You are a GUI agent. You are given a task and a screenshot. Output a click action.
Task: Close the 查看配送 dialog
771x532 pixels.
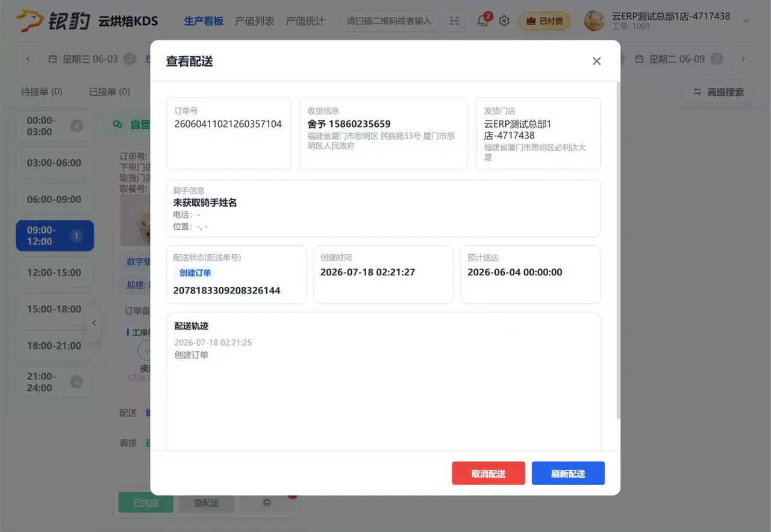[x=596, y=61]
